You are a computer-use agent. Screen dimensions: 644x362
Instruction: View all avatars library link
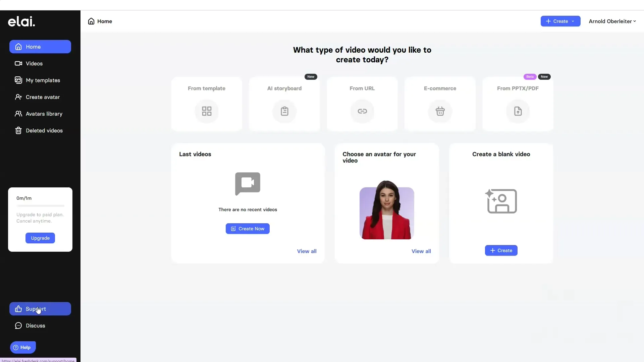tap(421, 251)
